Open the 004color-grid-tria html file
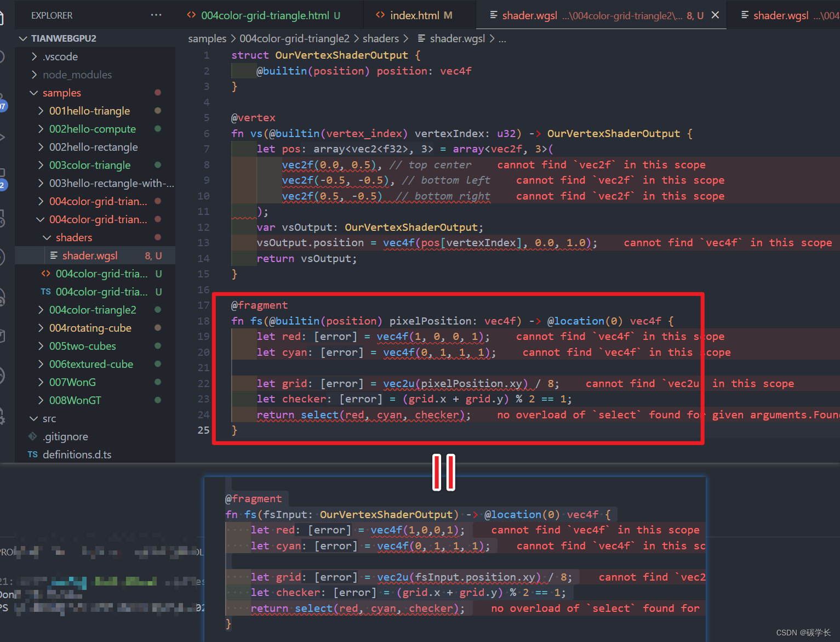840x642 pixels. click(x=95, y=274)
